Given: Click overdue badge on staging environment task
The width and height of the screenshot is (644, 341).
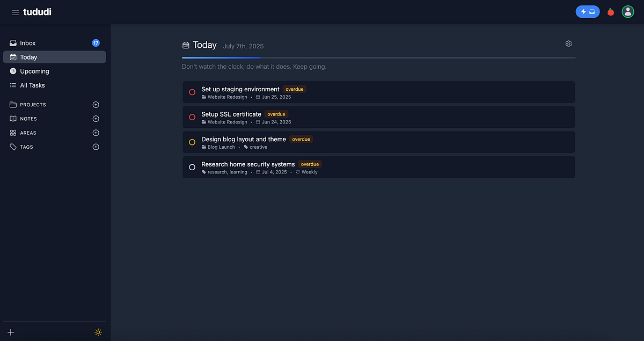Looking at the screenshot, I should coord(295,89).
